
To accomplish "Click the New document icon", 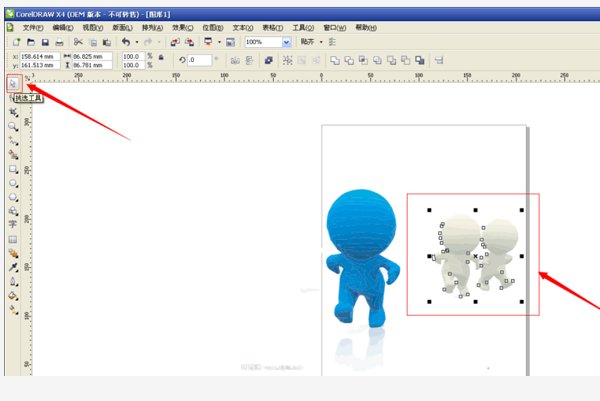I will click(16, 42).
